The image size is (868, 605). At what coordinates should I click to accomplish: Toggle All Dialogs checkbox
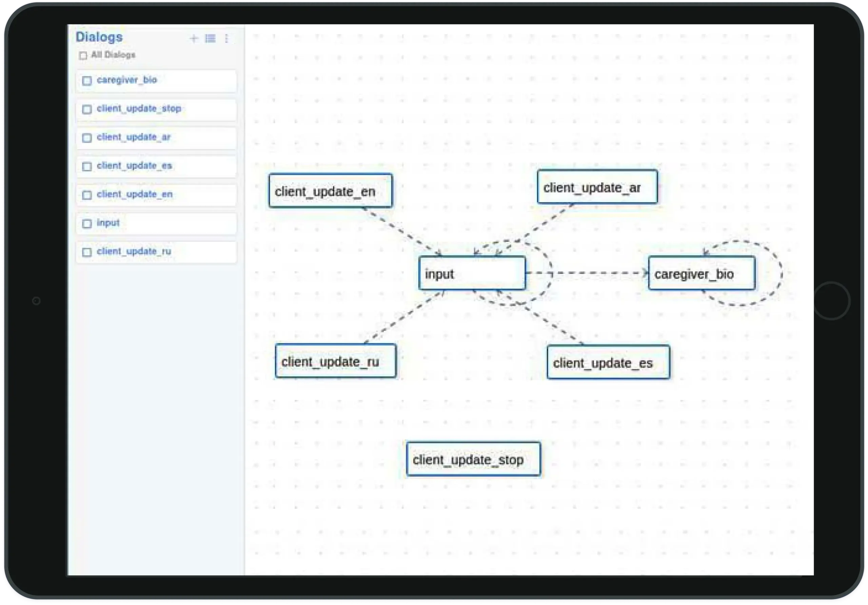84,55
